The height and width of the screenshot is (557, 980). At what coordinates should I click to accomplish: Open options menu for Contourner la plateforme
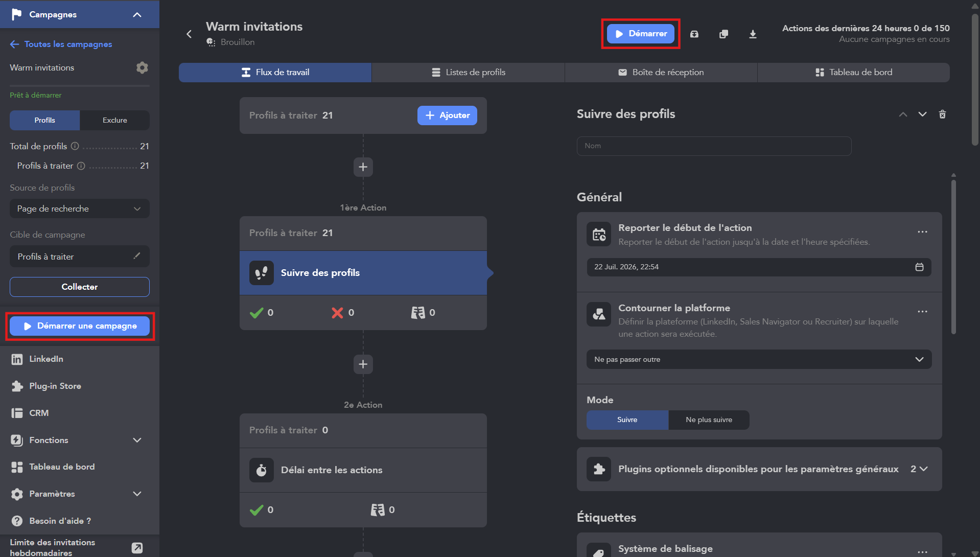tap(922, 312)
